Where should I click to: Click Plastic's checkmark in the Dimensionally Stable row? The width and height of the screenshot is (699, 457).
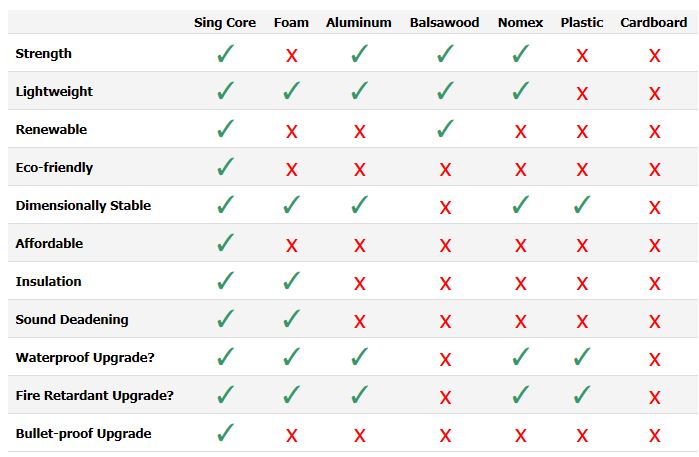(x=582, y=206)
